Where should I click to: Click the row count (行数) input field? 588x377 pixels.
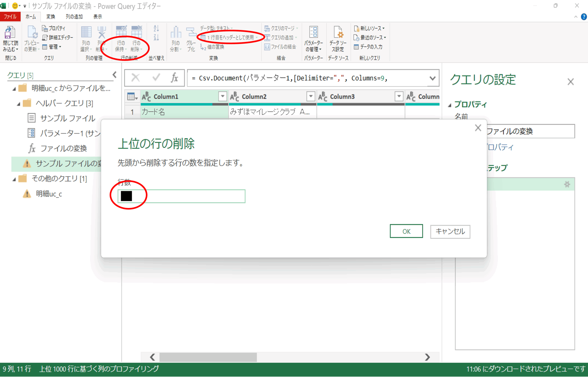[x=181, y=196]
